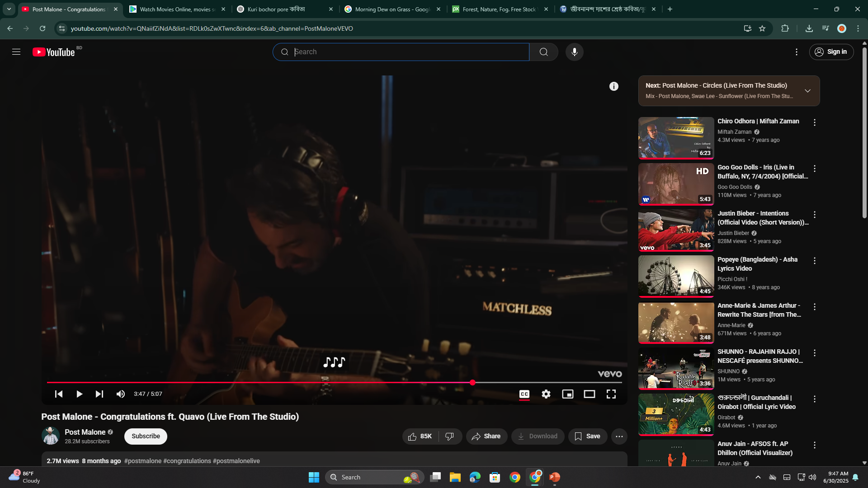868x488 pixels.
Task: Sign in to YouTube
Action: (x=831, y=52)
